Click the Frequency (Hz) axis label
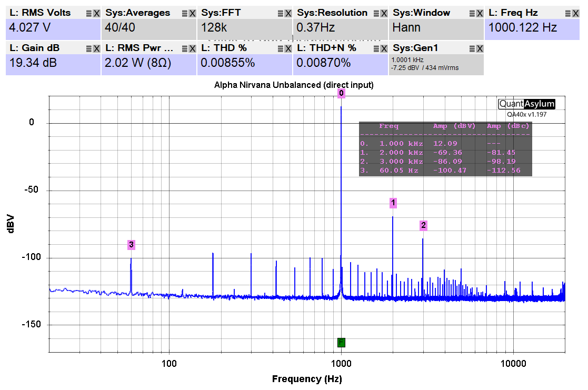Viewport: 588px width, 390px height. coord(307,379)
